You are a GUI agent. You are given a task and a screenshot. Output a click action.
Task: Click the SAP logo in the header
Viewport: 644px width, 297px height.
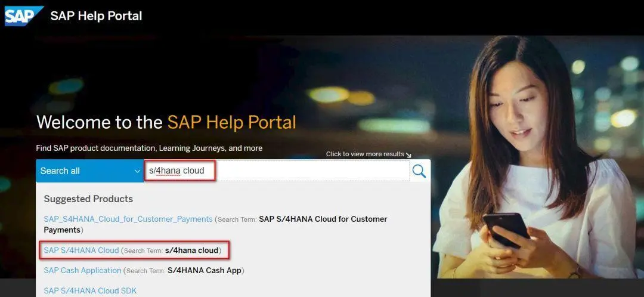click(24, 16)
